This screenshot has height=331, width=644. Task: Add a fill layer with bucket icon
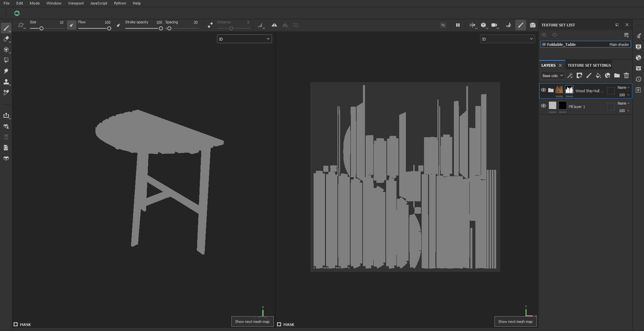(x=598, y=76)
